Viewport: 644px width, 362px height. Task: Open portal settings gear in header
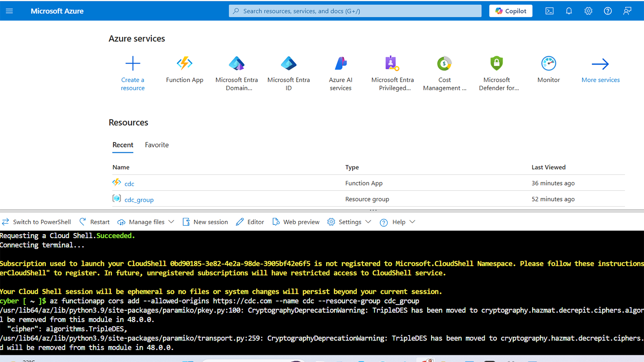coord(588,11)
